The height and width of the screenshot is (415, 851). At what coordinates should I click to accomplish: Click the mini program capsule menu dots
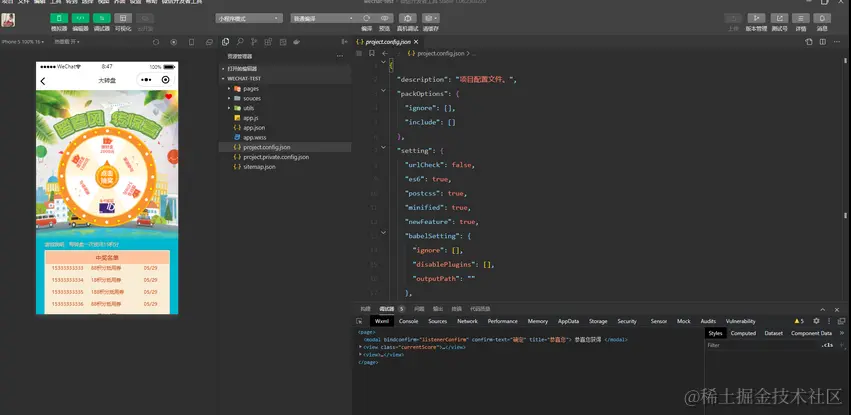tap(146, 80)
